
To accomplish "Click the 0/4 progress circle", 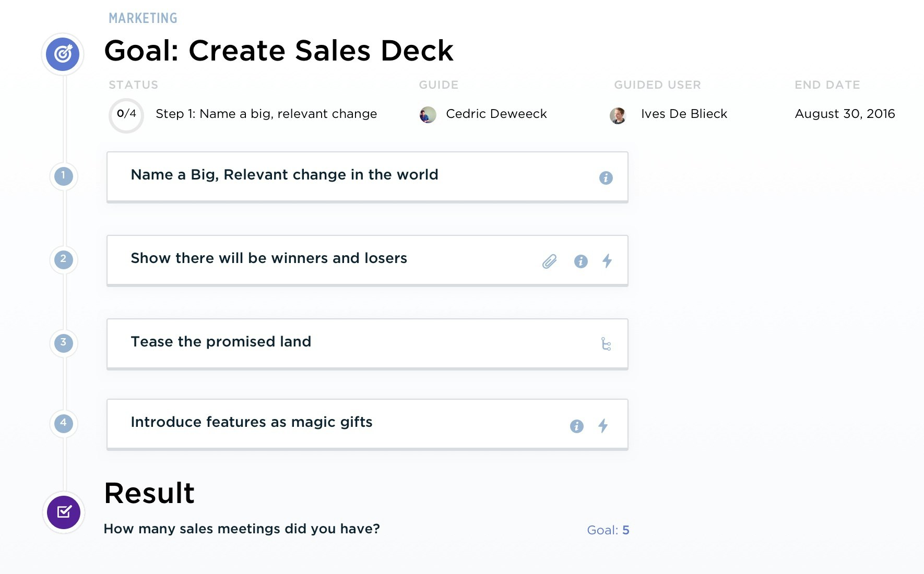I will tap(126, 114).
